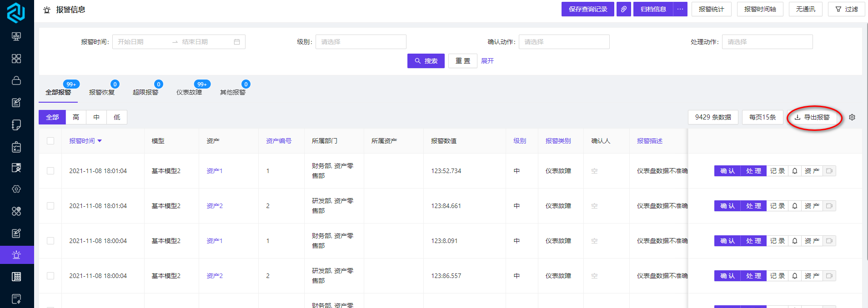Viewport: 868px width, 308px height.
Task: Click camera video icon for 123:52.734 row
Action: click(x=829, y=171)
